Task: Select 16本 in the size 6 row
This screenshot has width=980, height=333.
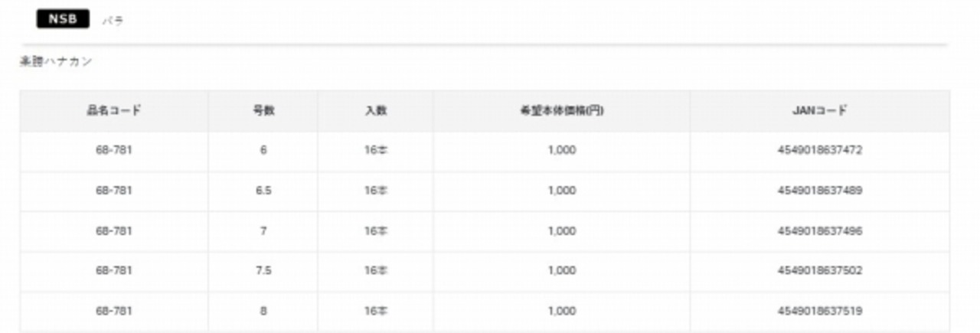Action: tap(376, 150)
